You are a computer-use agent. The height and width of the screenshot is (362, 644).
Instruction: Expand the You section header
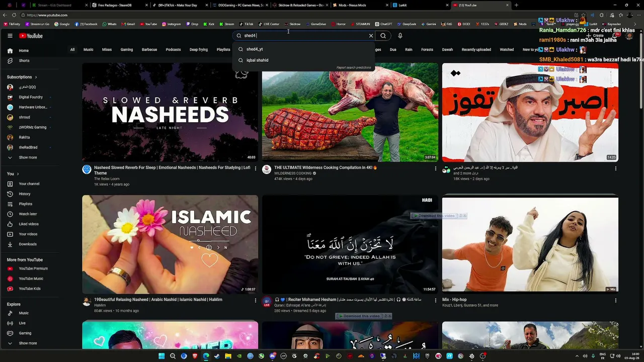(x=13, y=174)
